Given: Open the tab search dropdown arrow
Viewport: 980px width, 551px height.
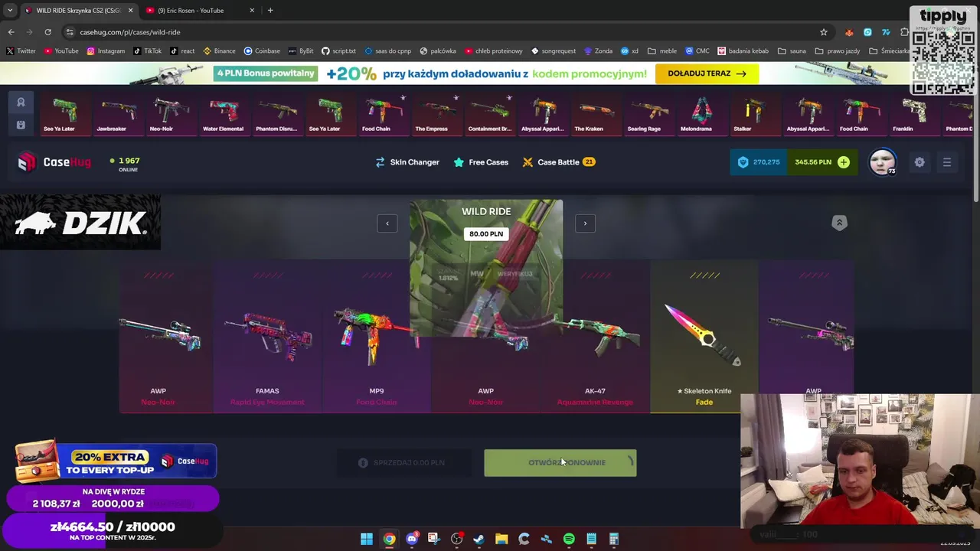Looking at the screenshot, I should tap(10, 11).
